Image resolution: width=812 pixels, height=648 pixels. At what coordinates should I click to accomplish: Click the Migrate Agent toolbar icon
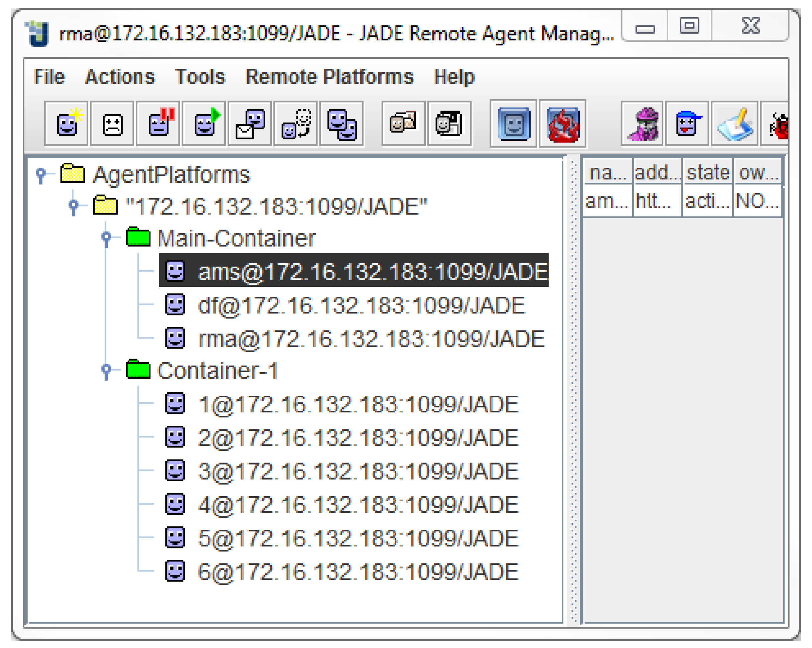point(296,124)
